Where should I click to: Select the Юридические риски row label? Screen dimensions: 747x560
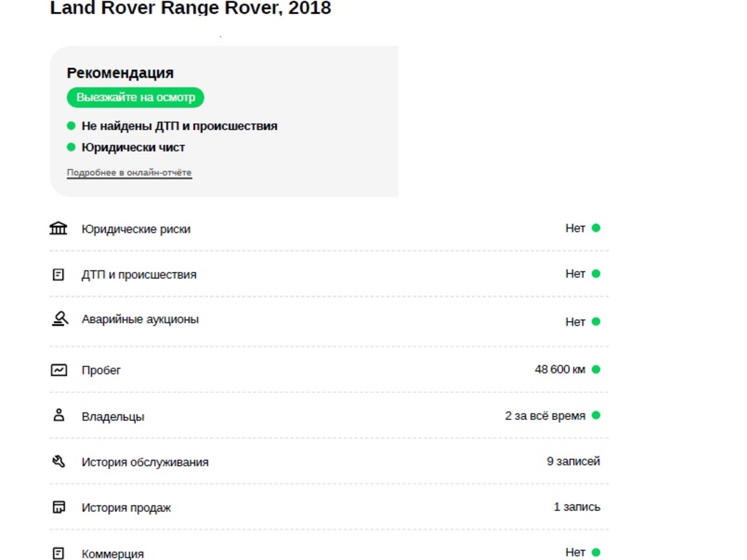(x=136, y=229)
